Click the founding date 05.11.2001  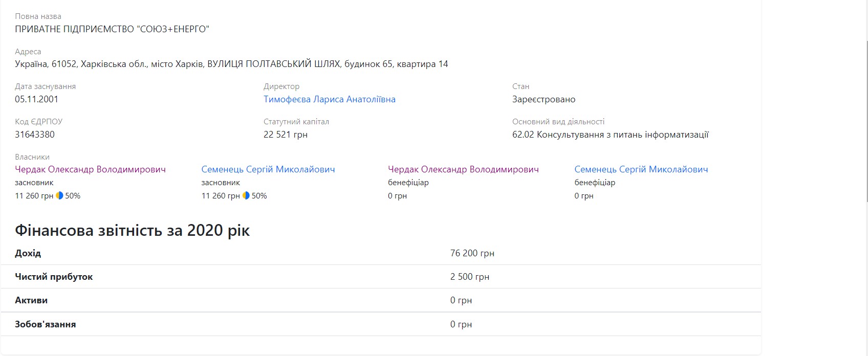[x=36, y=99]
